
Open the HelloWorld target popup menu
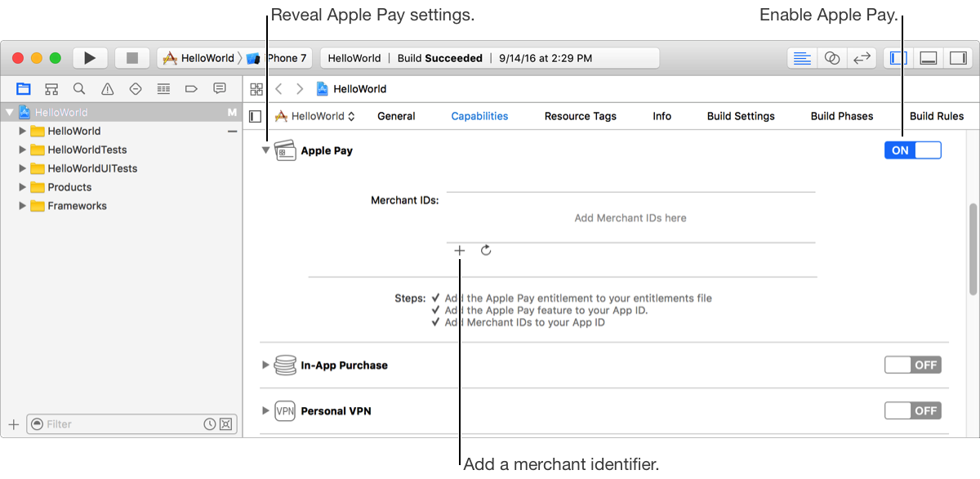point(315,116)
